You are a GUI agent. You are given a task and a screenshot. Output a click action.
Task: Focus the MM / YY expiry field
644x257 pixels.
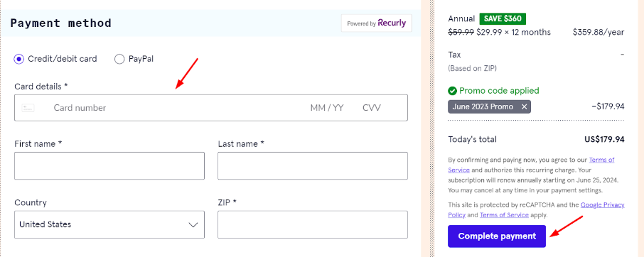(x=327, y=108)
